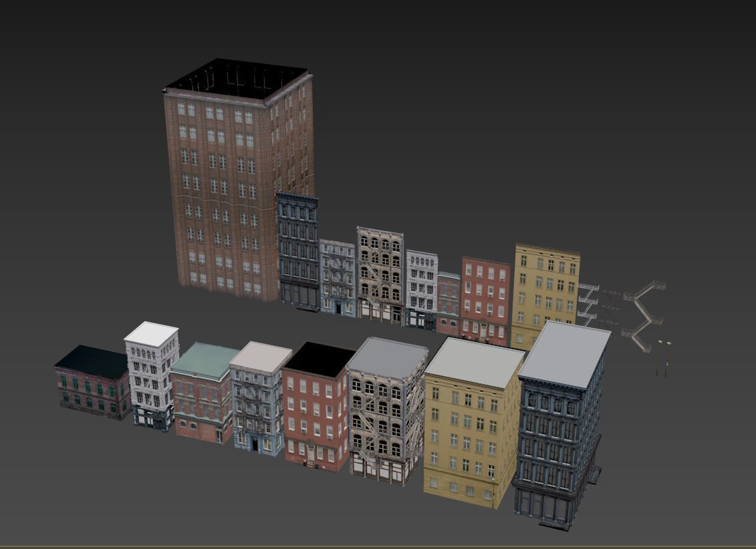Viewport: 756px width, 549px height.
Task: Pick the front-row yellow building with flat roof
Action: [473, 423]
